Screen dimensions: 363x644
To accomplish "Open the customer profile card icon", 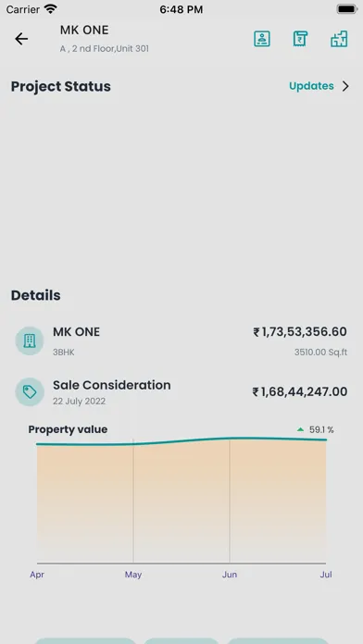I will click(x=262, y=39).
